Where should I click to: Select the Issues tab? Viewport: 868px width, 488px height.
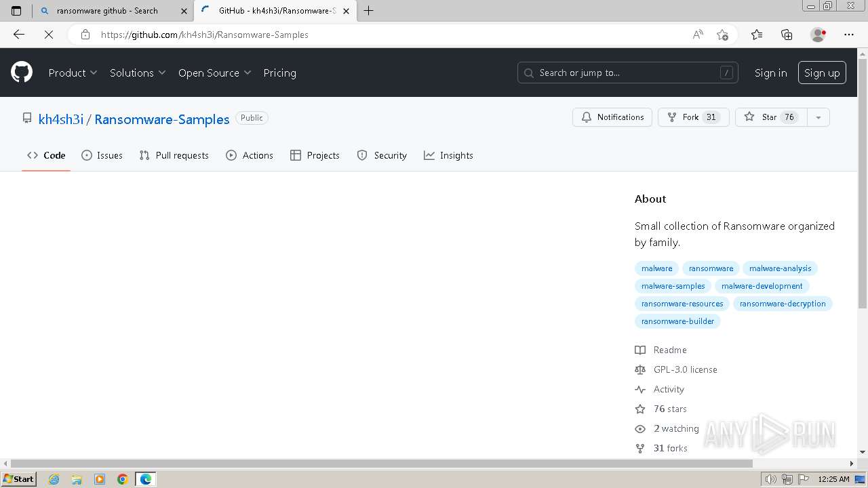(x=102, y=155)
